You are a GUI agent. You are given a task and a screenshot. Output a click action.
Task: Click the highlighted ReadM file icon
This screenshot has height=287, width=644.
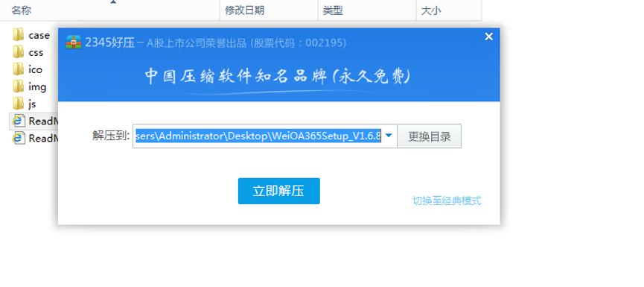[x=18, y=121]
